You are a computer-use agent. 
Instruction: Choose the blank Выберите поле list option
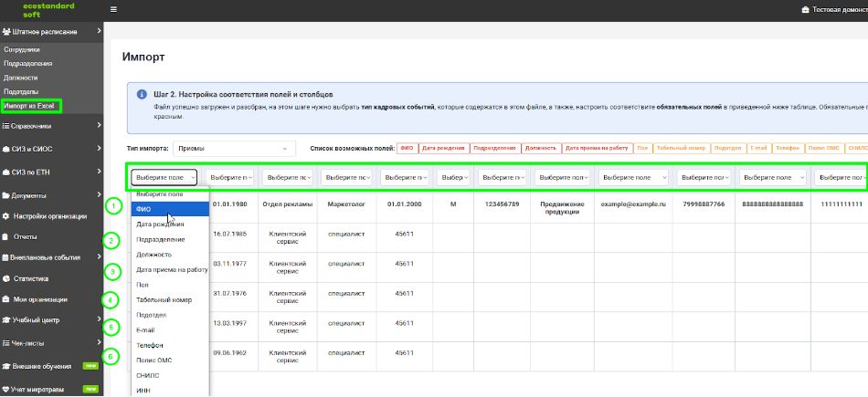171,194
